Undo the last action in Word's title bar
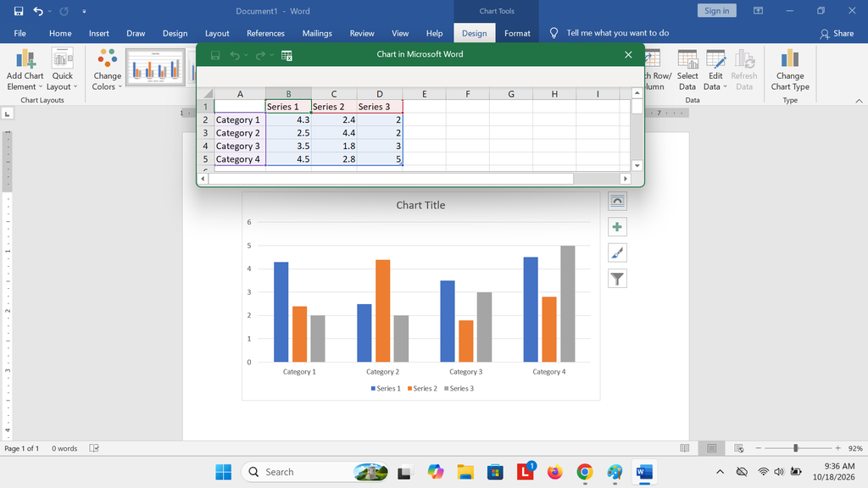 [x=38, y=11]
